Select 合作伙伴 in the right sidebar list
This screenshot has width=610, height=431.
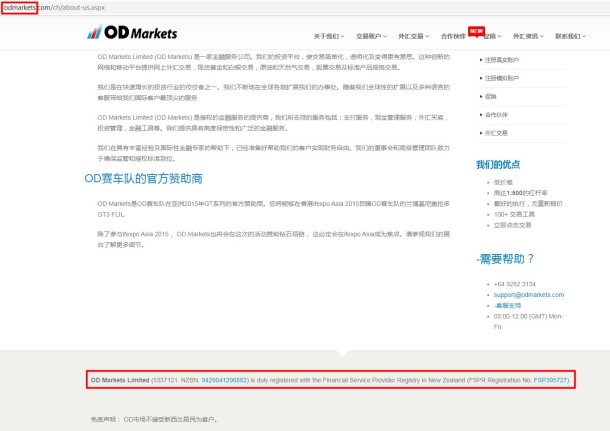point(496,115)
